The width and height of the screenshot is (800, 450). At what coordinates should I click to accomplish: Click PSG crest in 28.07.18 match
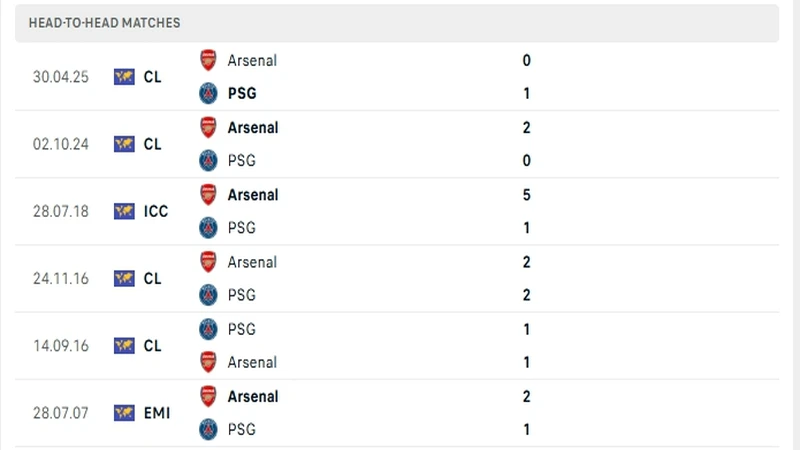208,228
